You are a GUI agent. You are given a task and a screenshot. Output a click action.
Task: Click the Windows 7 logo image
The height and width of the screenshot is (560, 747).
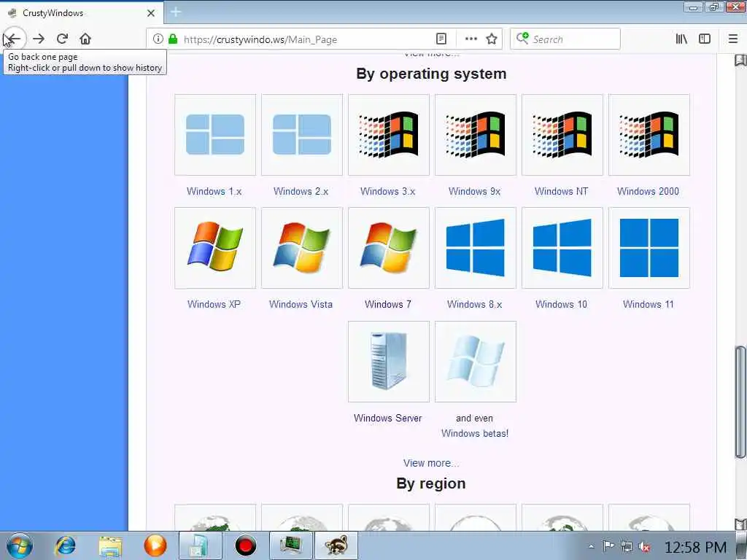[388, 248]
